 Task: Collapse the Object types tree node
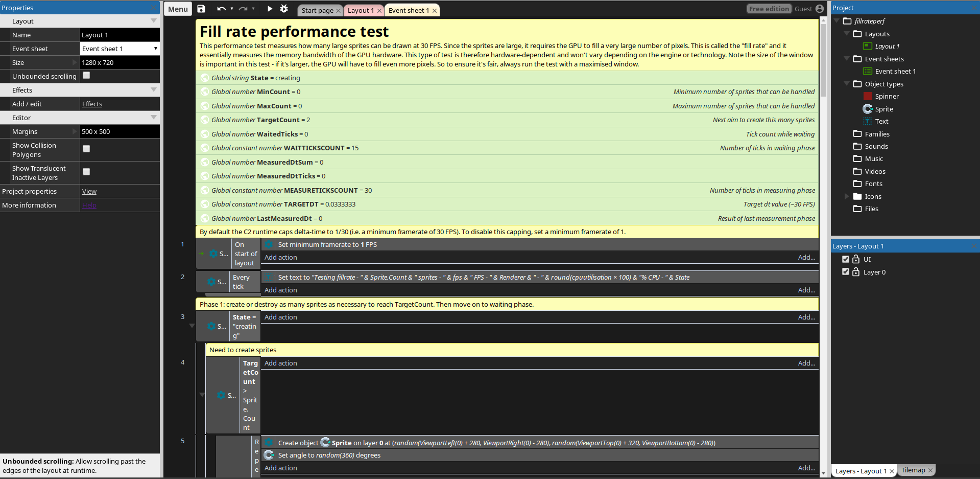click(x=847, y=84)
